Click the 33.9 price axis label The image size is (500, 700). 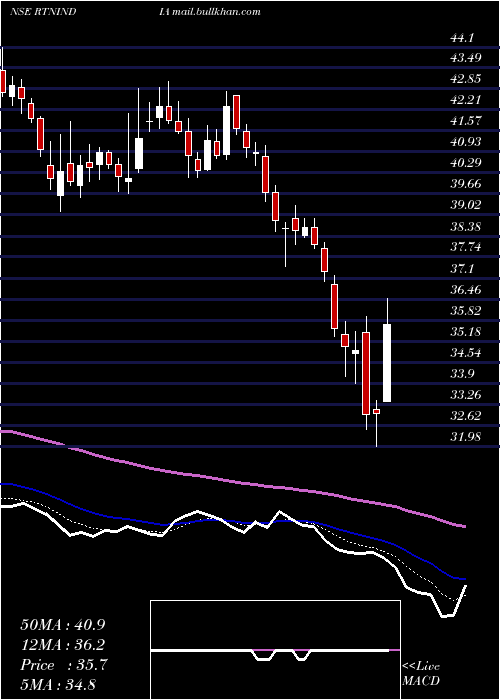[462, 375]
